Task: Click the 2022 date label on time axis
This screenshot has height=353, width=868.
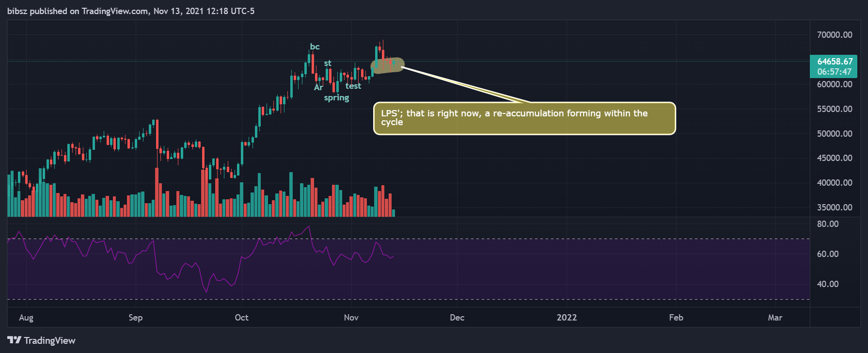Action: point(567,318)
